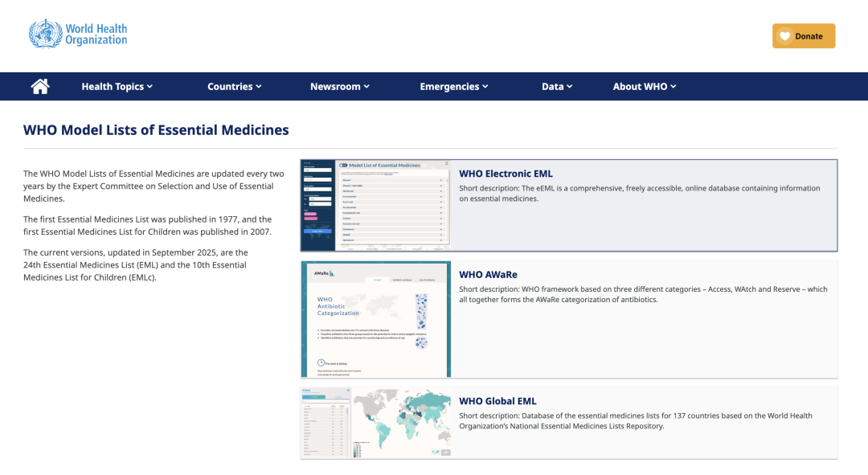Click the AWaRe short description text
The width and height of the screenshot is (868, 475).
pos(643,294)
